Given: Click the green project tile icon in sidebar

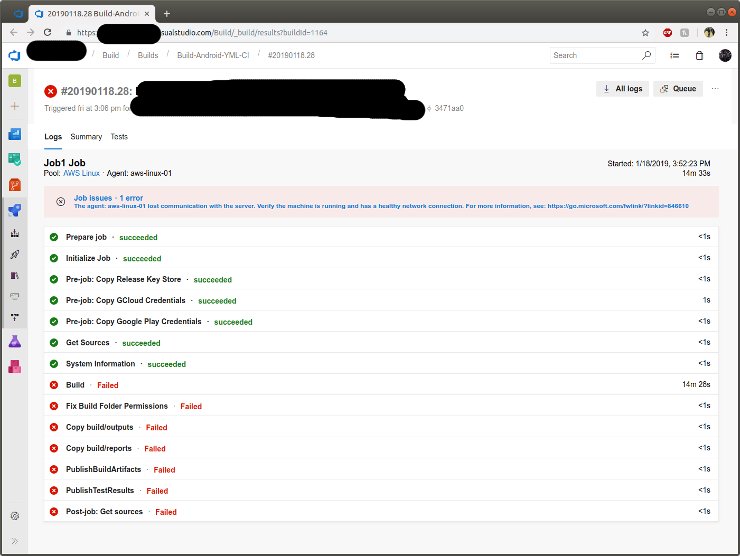Looking at the screenshot, I should [15, 81].
